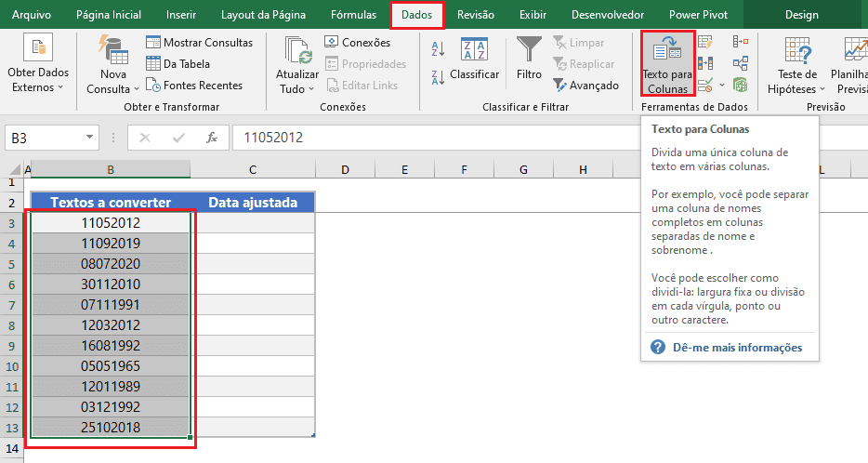Viewport: 868px width, 463px height.
Task: Click the Avançado filter option
Action: click(585, 86)
